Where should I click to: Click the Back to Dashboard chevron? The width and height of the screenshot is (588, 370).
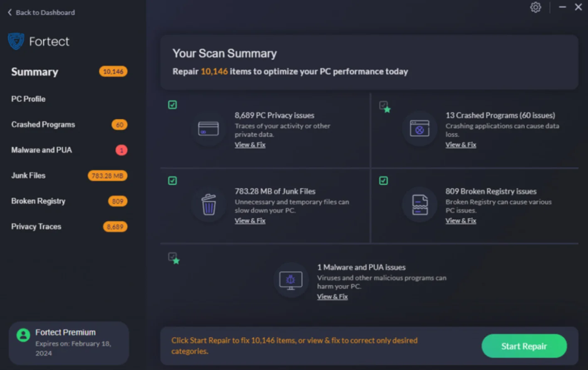click(x=10, y=12)
